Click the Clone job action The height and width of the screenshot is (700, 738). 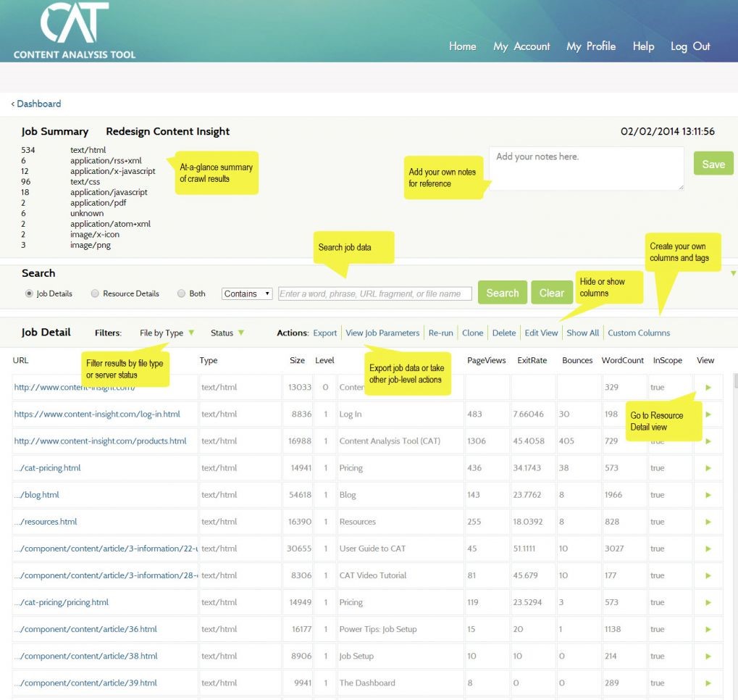[x=472, y=333]
